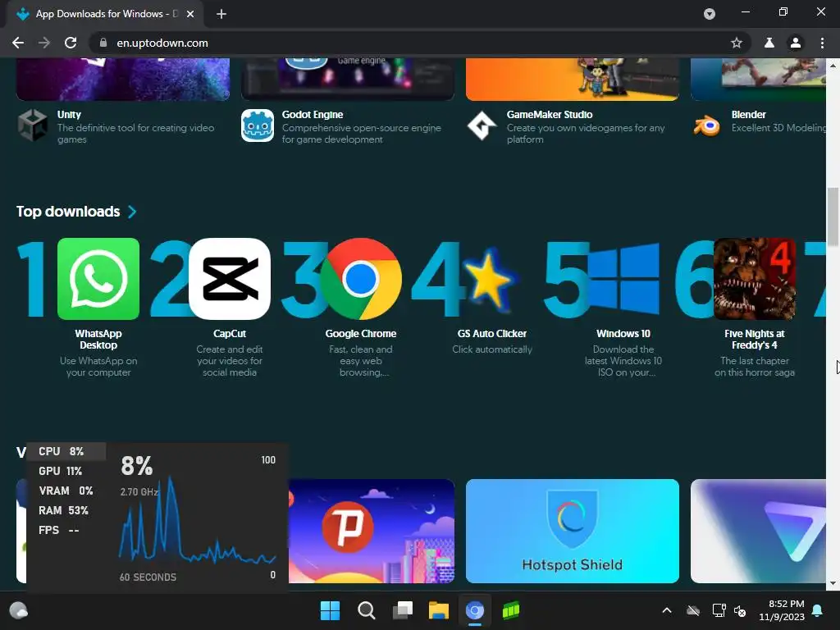Close the App Downloads for Windows tab
The image size is (840, 630).
190,14
